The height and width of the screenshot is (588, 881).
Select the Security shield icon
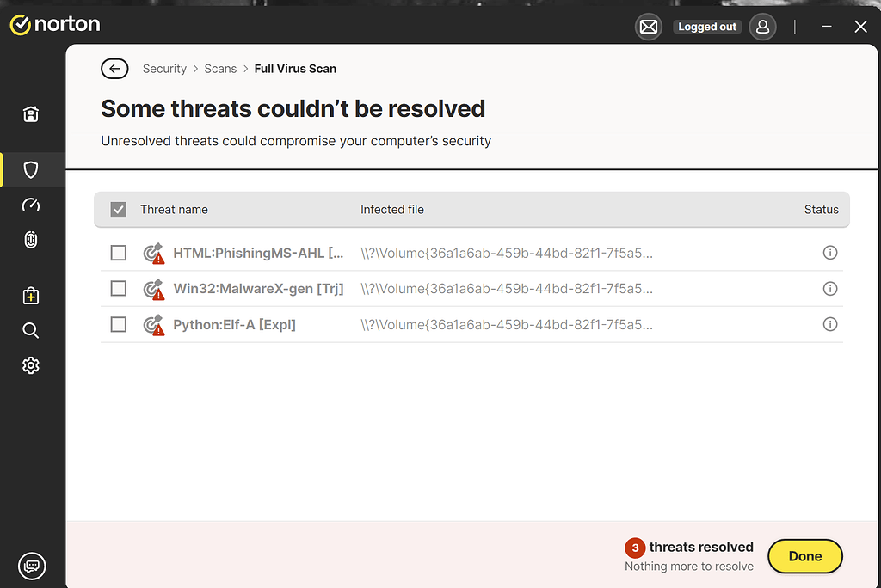31,169
